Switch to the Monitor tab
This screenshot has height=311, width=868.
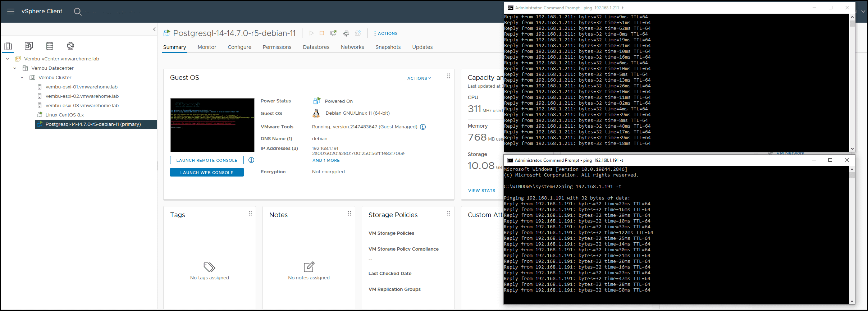tap(207, 47)
